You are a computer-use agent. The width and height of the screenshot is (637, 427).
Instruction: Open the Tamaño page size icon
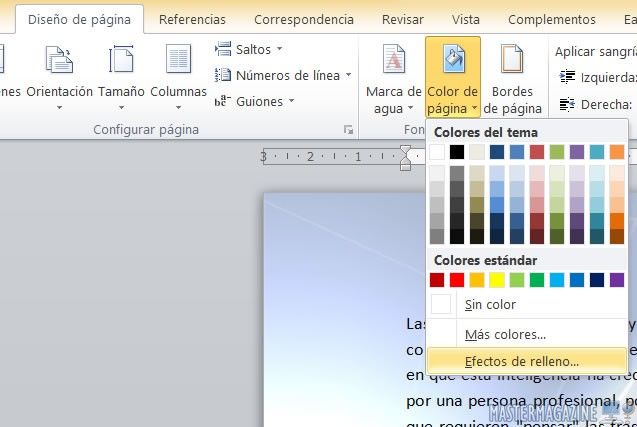(x=121, y=60)
